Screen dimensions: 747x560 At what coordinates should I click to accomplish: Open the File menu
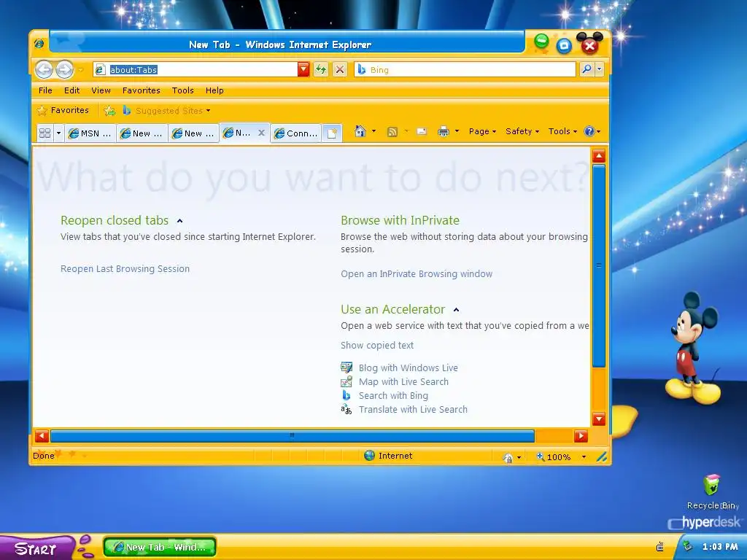click(x=45, y=90)
